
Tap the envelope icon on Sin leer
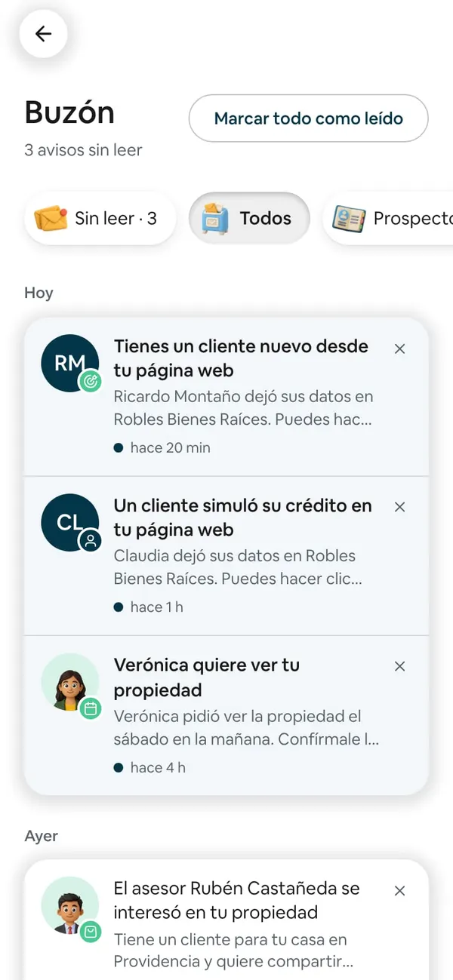click(x=51, y=219)
